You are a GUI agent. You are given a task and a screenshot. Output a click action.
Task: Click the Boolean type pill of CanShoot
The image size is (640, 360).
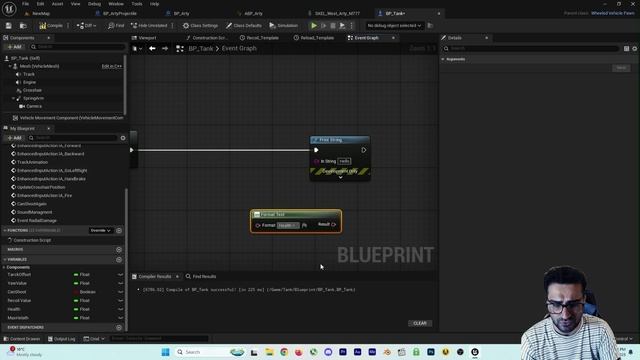pyautogui.click(x=85, y=292)
